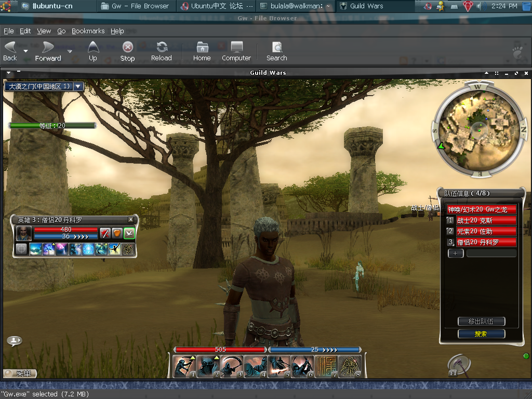This screenshot has height=399, width=532.
Task: Open the district dropdown 大漠之门
Action: coord(78,87)
